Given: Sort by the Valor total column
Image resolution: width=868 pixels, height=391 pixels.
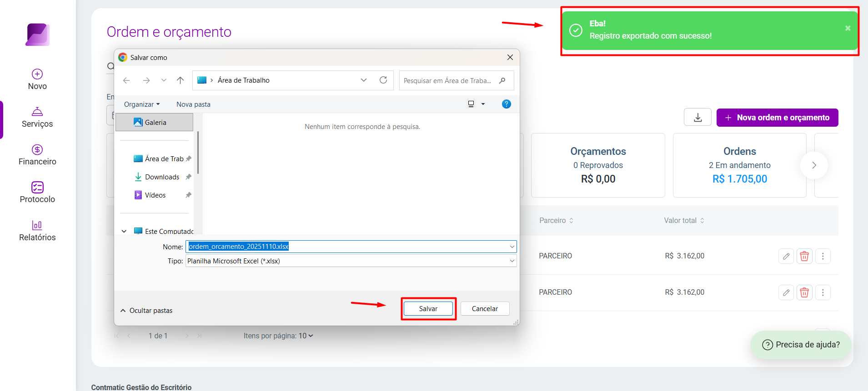Looking at the screenshot, I should click(x=684, y=220).
